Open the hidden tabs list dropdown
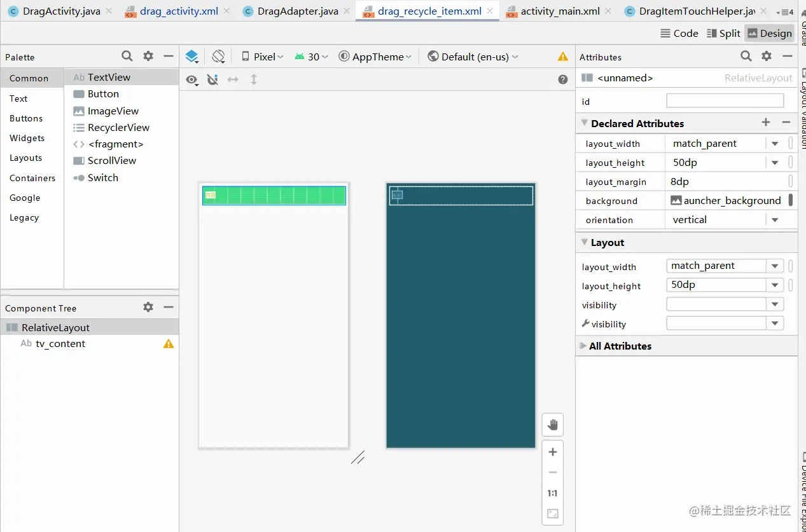This screenshot has width=806, height=532. pyautogui.click(x=784, y=11)
